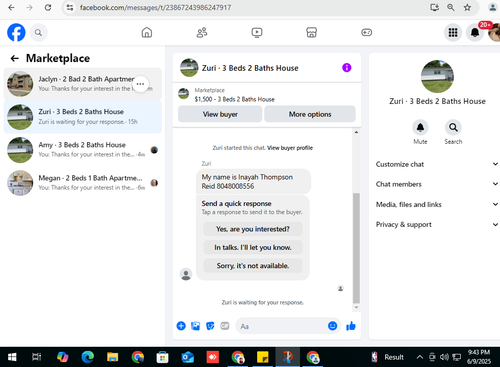The image size is (500, 367).
Task: Click the $1,500 - 3 Beds 2 Baths House listing
Action: point(234,99)
